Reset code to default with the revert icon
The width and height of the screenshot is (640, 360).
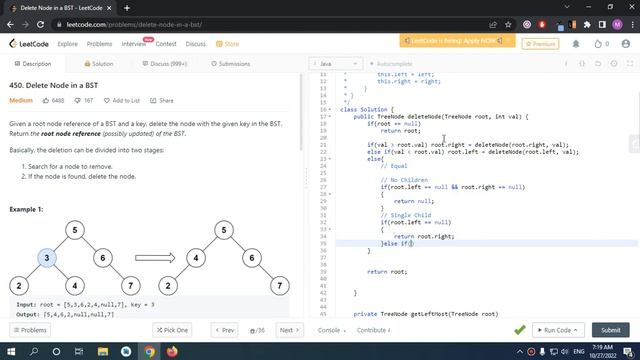coord(598,64)
